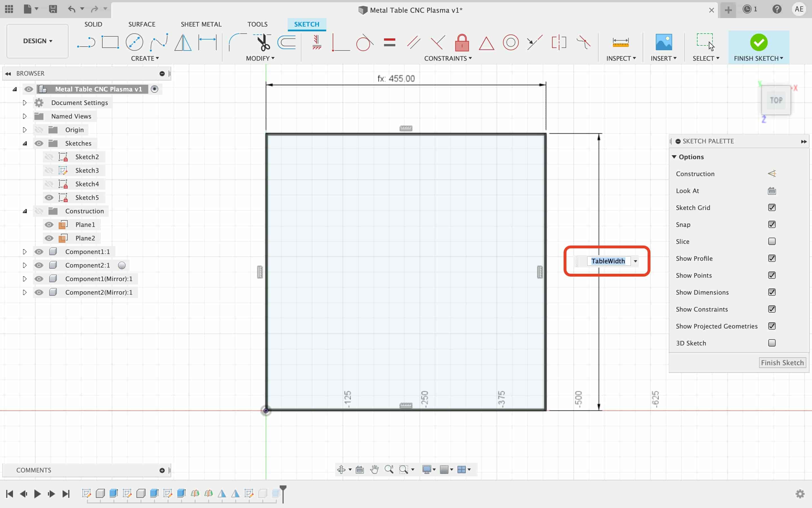Expand the Named Views node
Viewport: 812px width, 508px height.
pos(25,116)
